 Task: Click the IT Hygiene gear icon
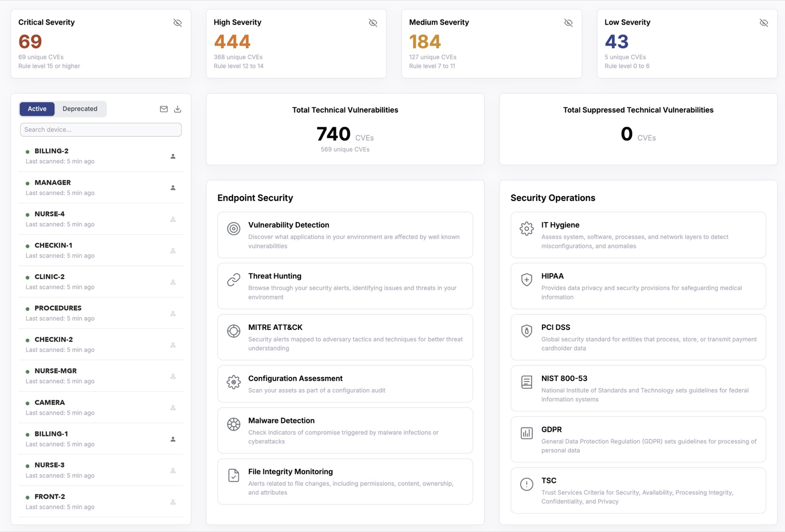(x=526, y=228)
